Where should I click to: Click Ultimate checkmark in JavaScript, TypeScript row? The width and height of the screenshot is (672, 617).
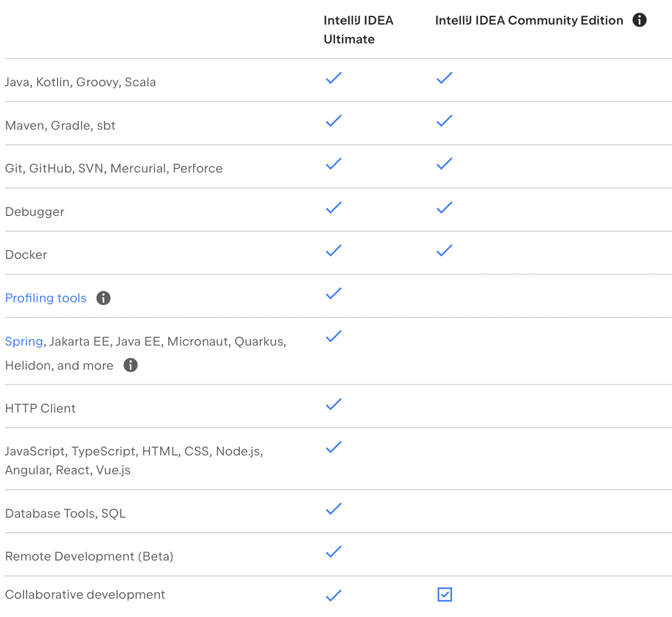coord(334,447)
